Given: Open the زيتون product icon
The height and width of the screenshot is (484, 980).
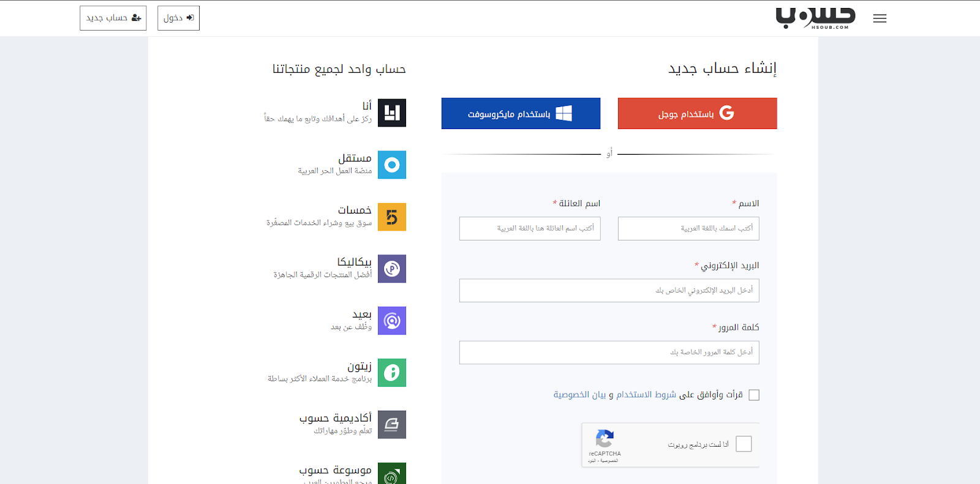Looking at the screenshot, I should point(392,373).
